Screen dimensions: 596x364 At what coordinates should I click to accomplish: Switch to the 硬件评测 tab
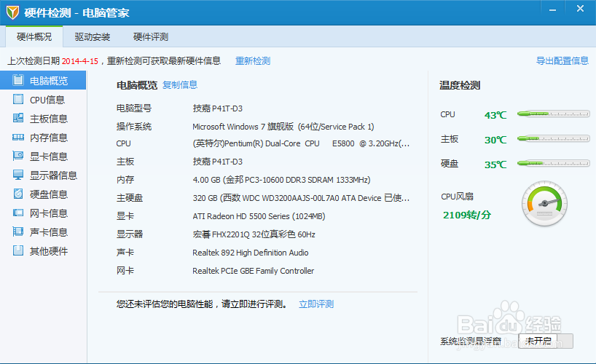tap(151, 37)
